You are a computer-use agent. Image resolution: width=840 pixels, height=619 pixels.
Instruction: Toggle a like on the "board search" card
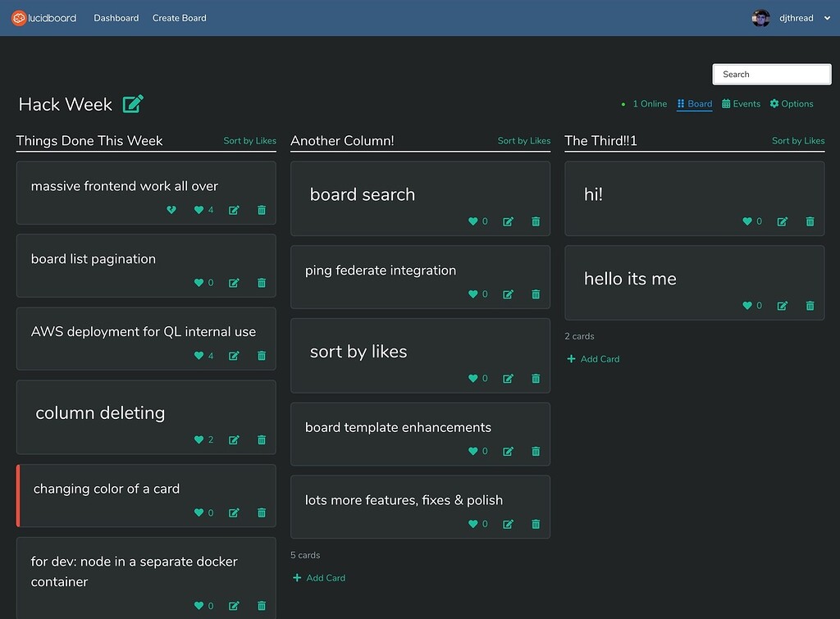point(474,221)
